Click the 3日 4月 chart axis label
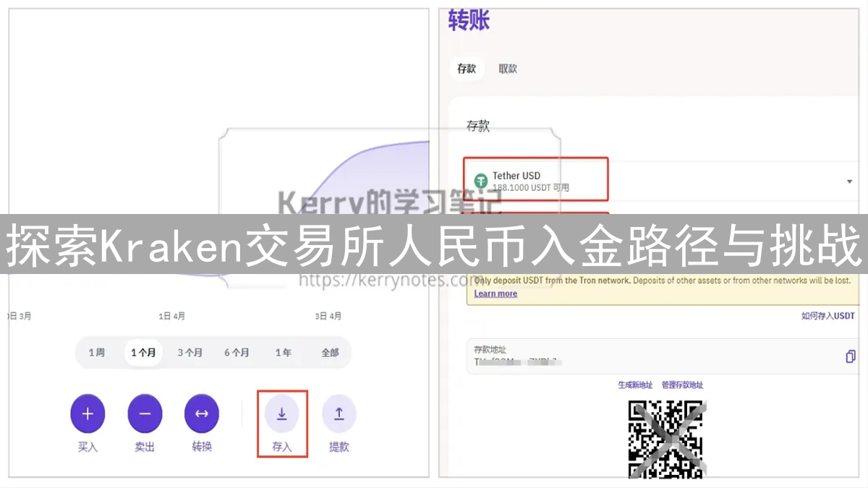868x488 pixels. (x=328, y=316)
